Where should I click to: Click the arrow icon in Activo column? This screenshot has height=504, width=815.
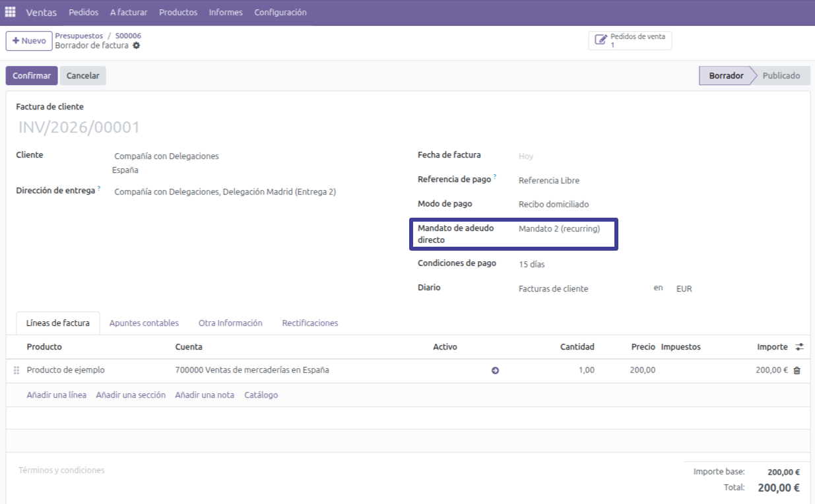495,371
